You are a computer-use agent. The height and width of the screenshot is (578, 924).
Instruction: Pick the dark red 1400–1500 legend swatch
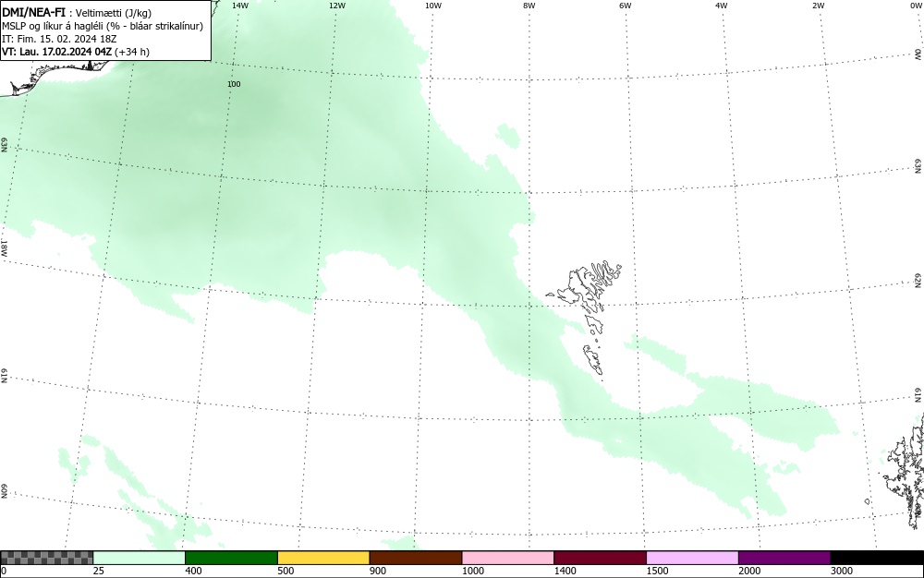click(x=600, y=558)
